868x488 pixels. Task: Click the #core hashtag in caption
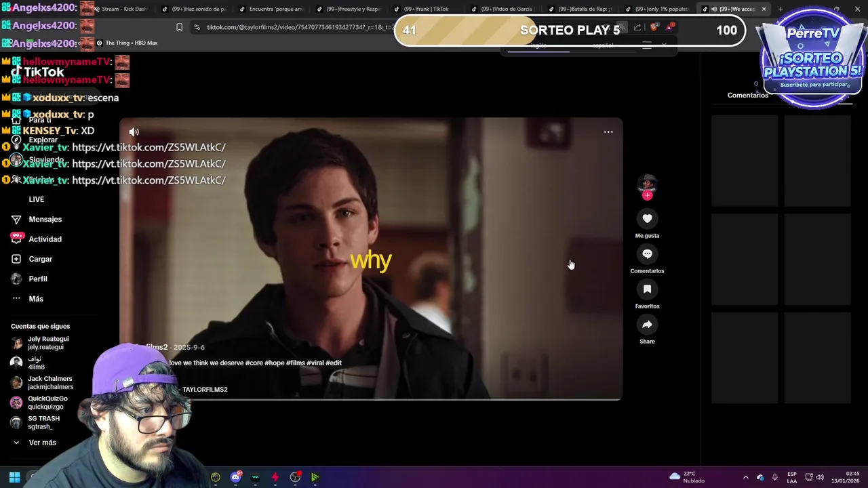(254, 363)
